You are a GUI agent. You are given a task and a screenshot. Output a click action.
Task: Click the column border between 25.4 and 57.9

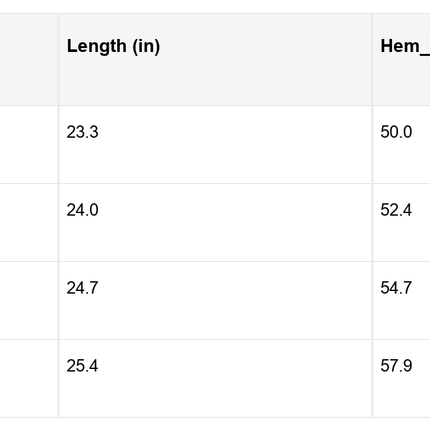tap(372, 379)
